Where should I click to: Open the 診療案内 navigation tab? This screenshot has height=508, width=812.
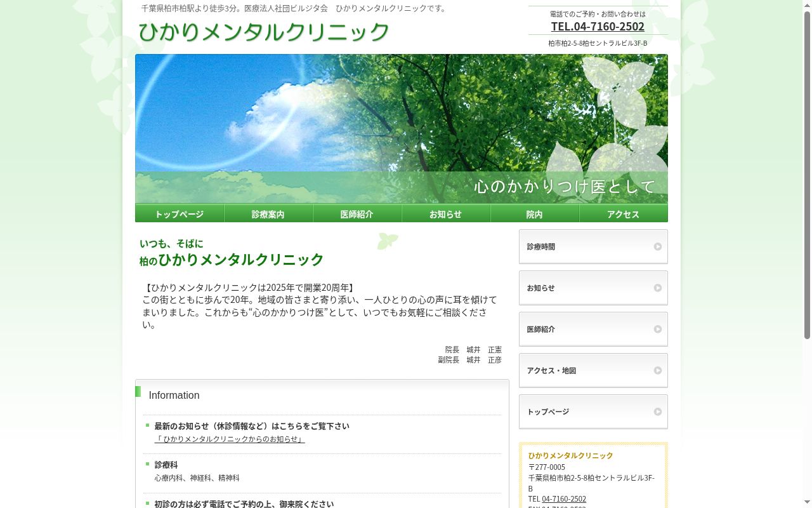tap(268, 213)
